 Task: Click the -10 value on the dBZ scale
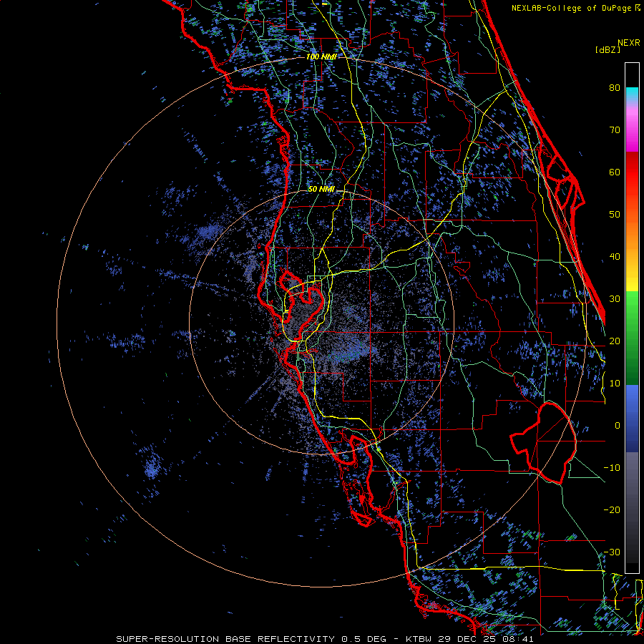[x=612, y=468]
